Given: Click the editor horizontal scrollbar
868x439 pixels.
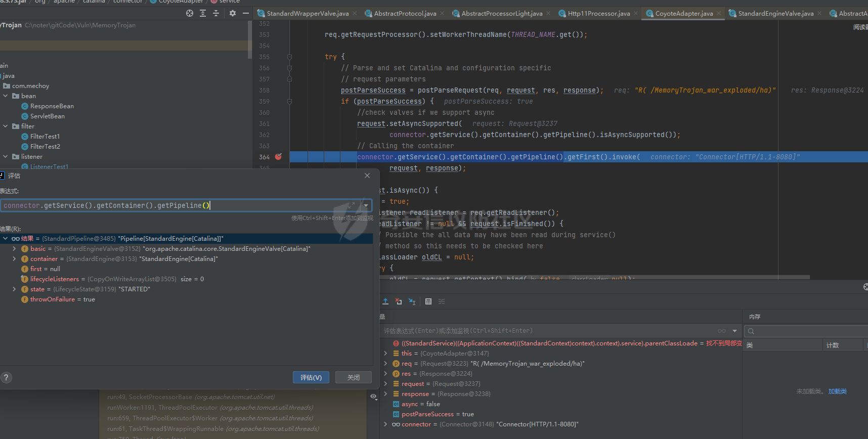Looking at the screenshot, I should 594,277.
